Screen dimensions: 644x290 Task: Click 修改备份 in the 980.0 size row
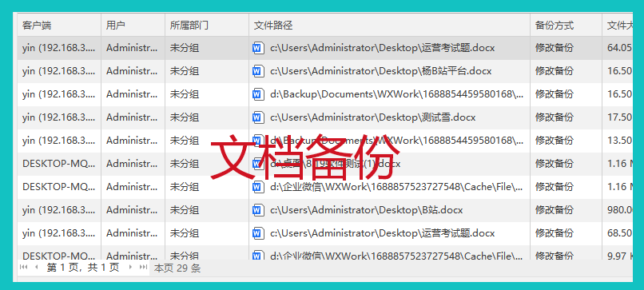click(x=555, y=210)
